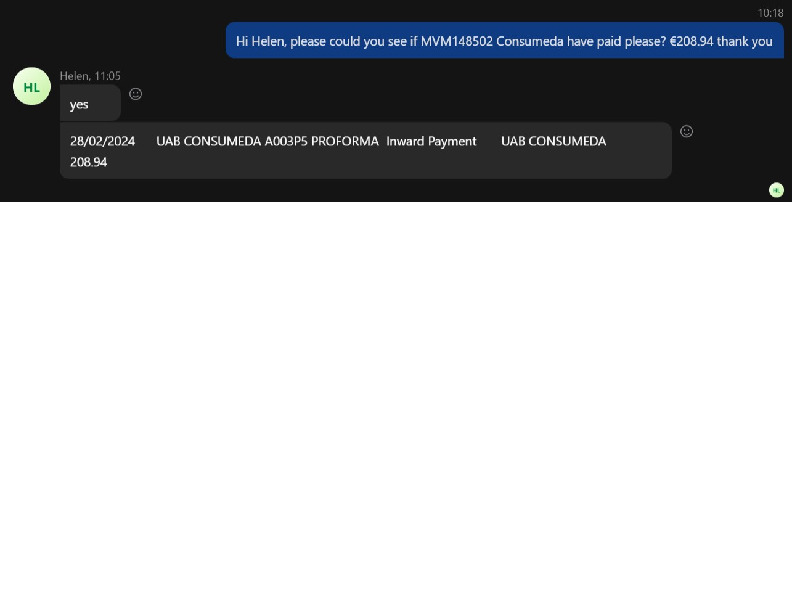Click the 10:18 sent time label
Screen dimensions: 792x612
tap(770, 13)
